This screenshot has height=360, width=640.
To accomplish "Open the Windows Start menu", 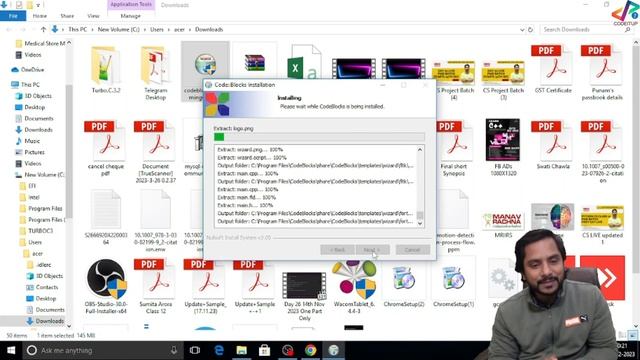I will (x=11, y=350).
